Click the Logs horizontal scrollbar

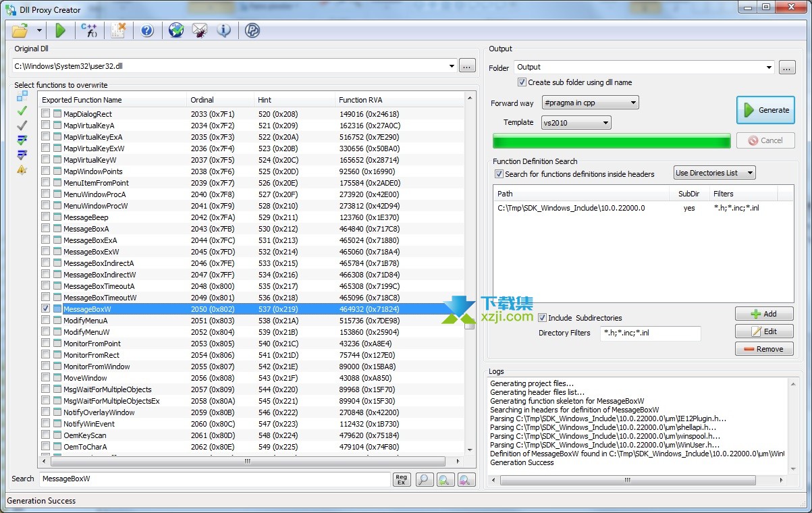637,481
